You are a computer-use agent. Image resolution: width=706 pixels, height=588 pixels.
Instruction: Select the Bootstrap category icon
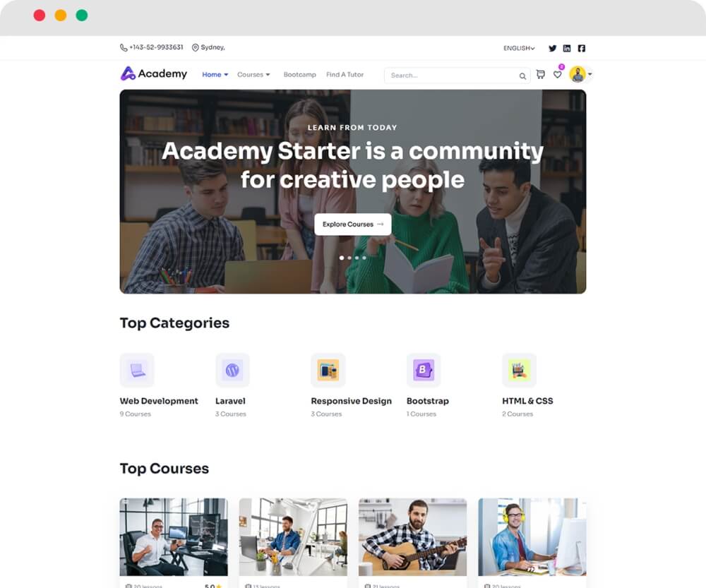point(424,370)
